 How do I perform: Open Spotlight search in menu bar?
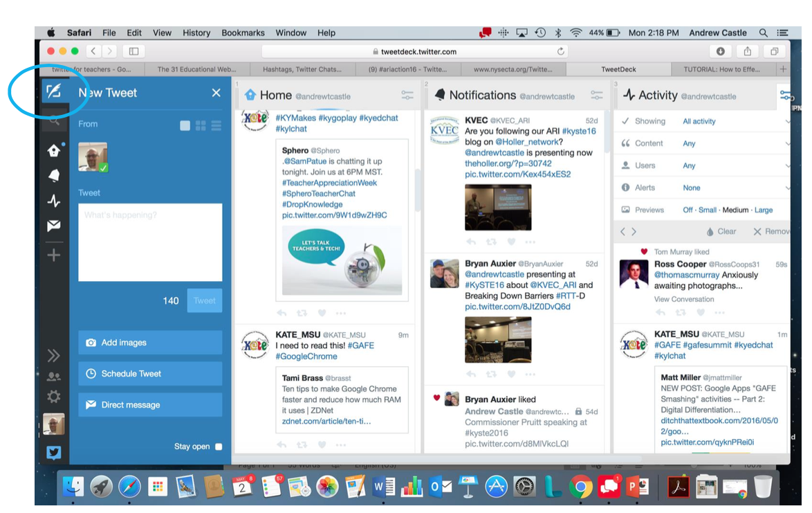point(764,33)
